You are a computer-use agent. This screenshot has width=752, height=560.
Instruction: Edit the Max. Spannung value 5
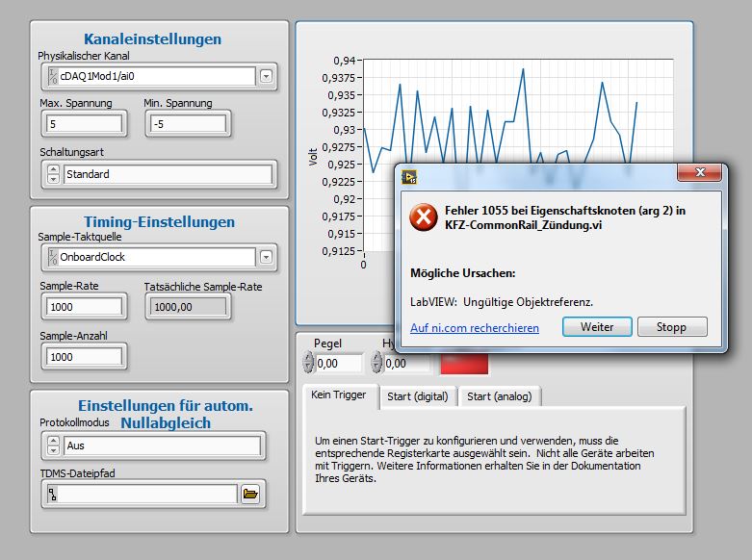[x=85, y=124]
